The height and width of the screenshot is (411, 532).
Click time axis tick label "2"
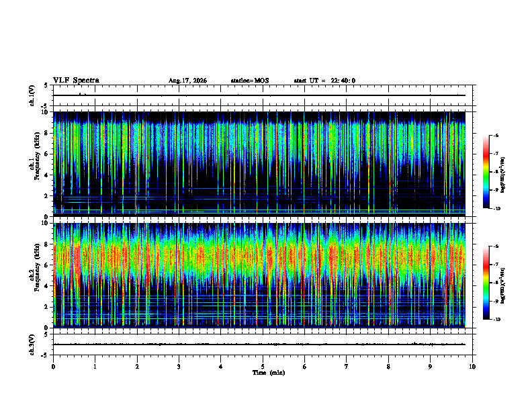click(137, 367)
